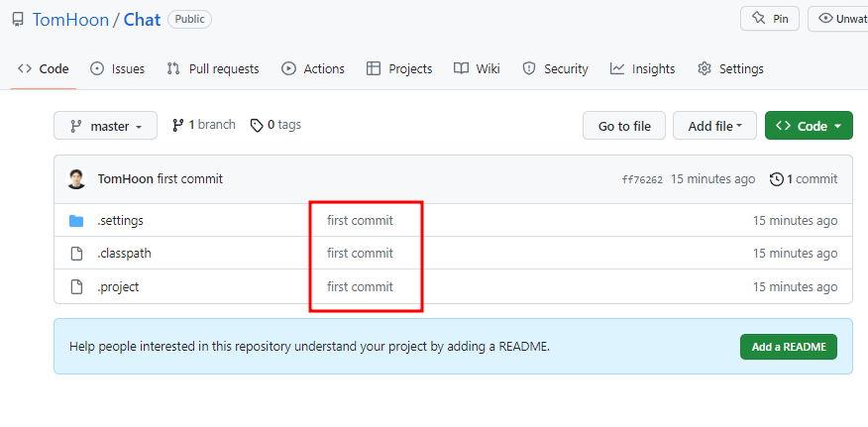View the 1 commit history link

click(x=804, y=179)
